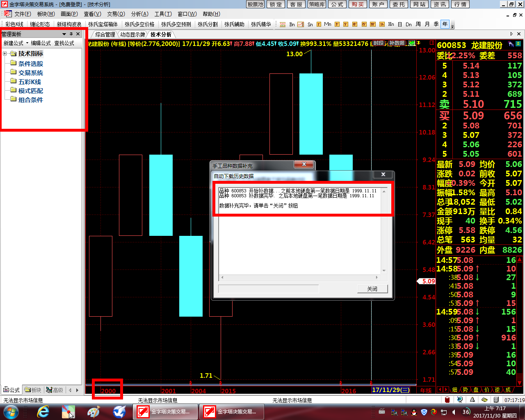Image resolution: width=525 pixels, height=420 pixels.
Task: Open the Paint palette icon on taskbar
Action: [x=94, y=412]
